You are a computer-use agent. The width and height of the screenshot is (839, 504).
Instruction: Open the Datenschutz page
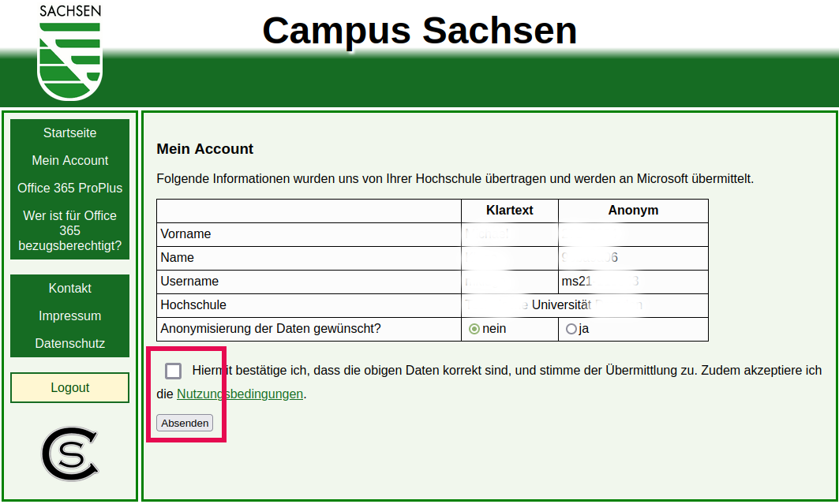pos(70,344)
